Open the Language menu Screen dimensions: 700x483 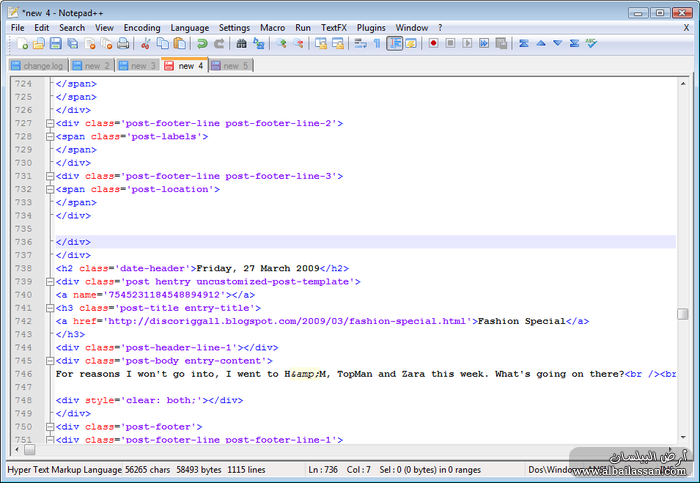click(x=190, y=28)
